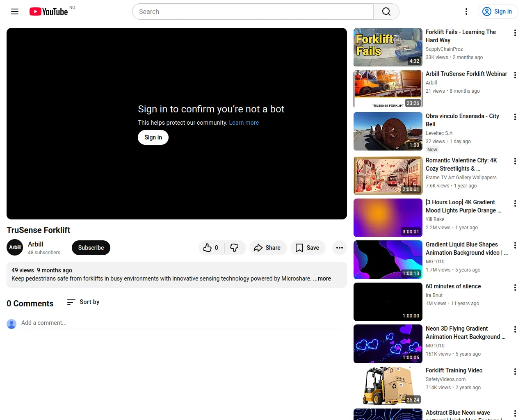Like the TruSense Forklift video
The width and height of the screenshot is (525, 420).
(211, 248)
